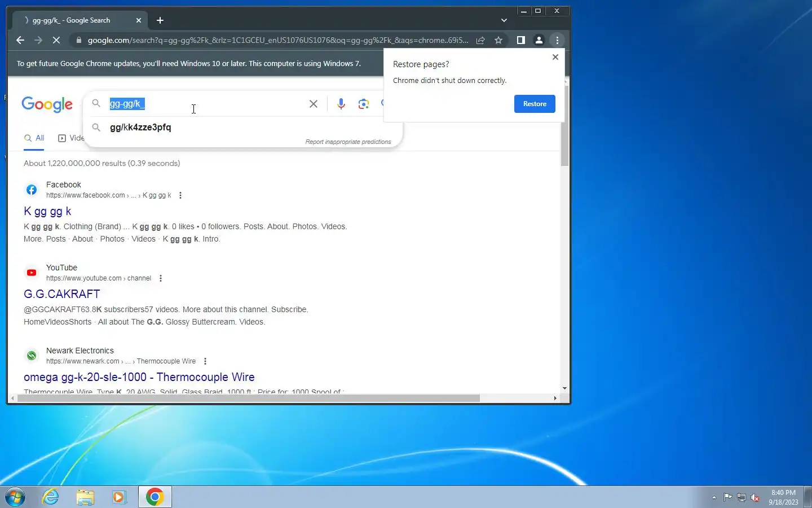
Task: Open the Action Center flag icon
Action: click(728, 497)
